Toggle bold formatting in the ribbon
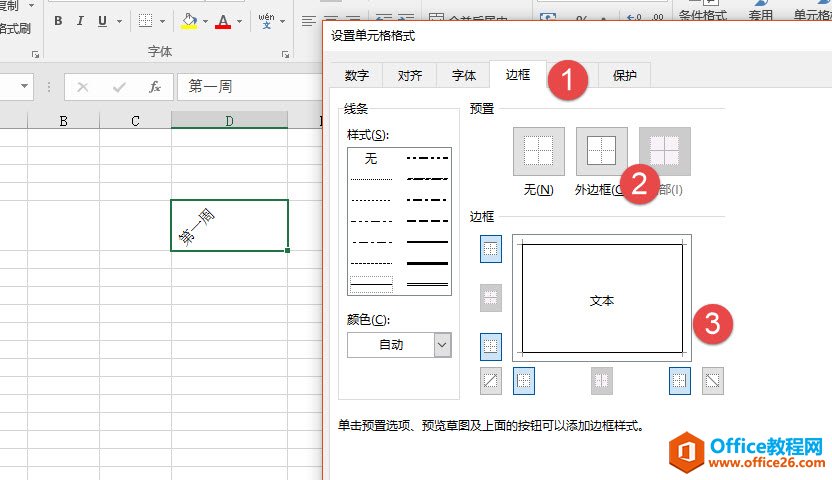Screen dimensions: 832x480 point(58,21)
